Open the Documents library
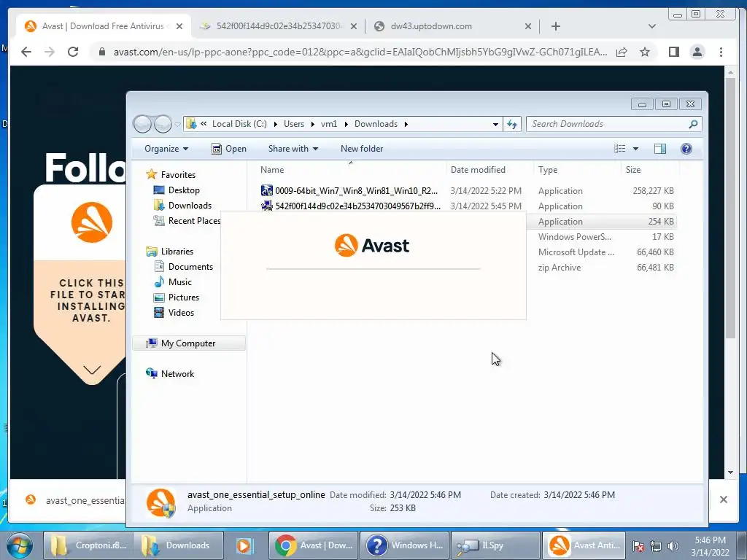This screenshot has width=747, height=560. coord(183,267)
